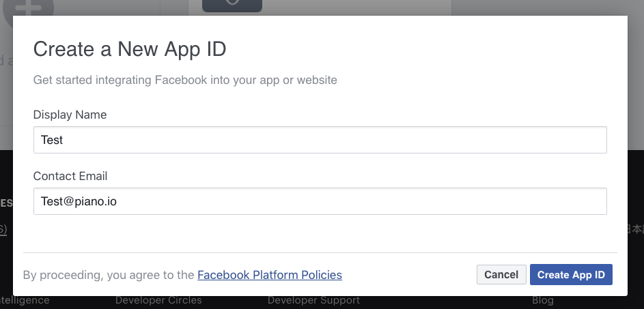Open Developer Support link in background footer
Image resolution: width=644 pixels, height=309 pixels.
[313, 300]
